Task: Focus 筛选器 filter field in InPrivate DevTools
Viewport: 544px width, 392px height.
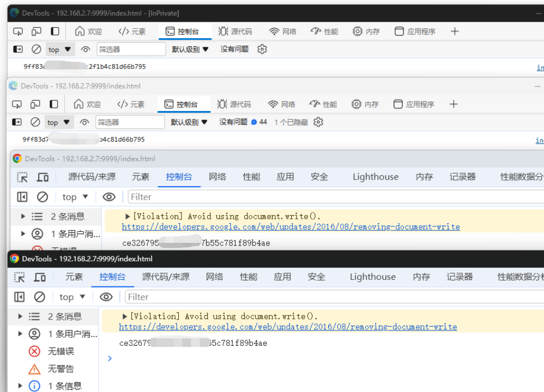Action: click(x=131, y=49)
